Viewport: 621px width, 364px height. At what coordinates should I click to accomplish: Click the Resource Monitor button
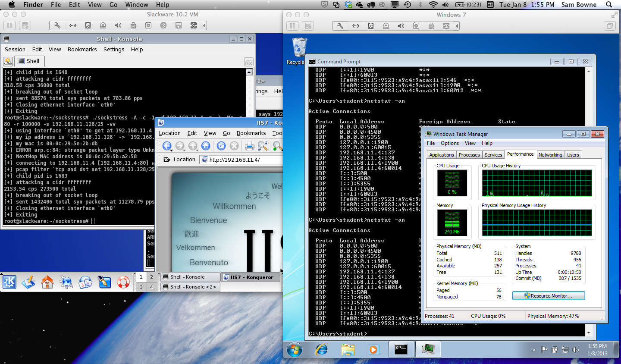(x=549, y=296)
